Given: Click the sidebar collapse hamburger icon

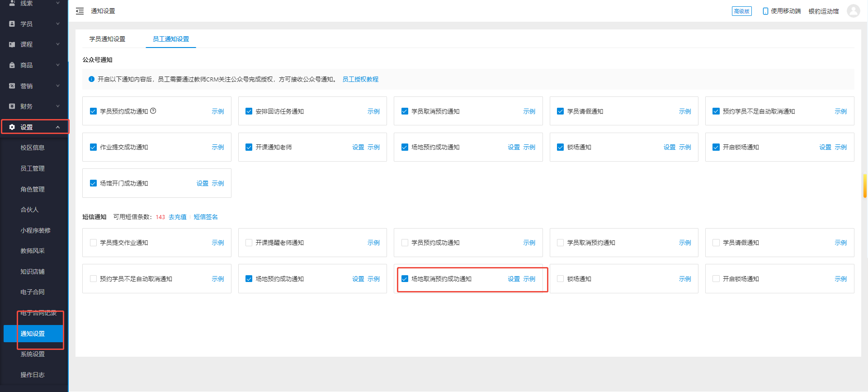Looking at the screenshot, I should [x=80, y=11].
